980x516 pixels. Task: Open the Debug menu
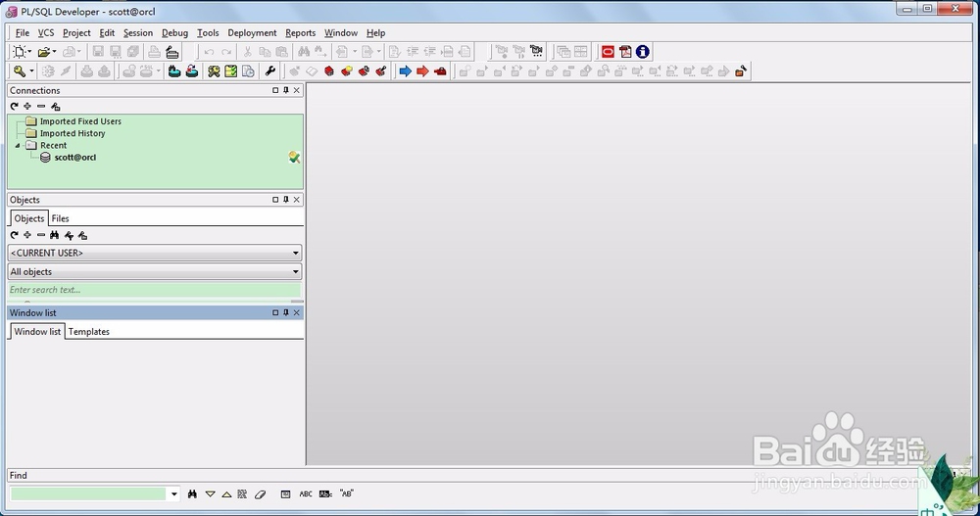point(174,33)
